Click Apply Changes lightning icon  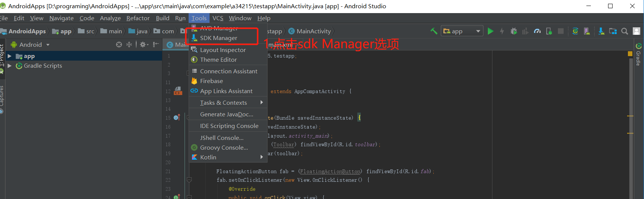[502, 31]
